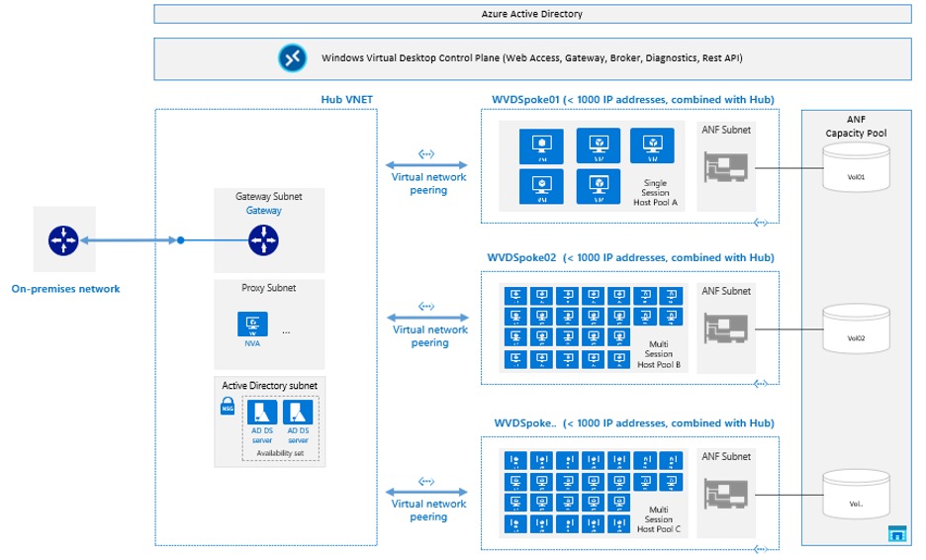Click the Azure Active Directory bar
Image resolution: width=926 pixels, height=560 pixels.
point(531,14)
